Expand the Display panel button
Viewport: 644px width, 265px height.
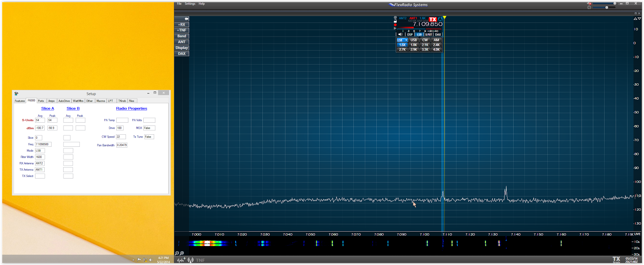182,48
